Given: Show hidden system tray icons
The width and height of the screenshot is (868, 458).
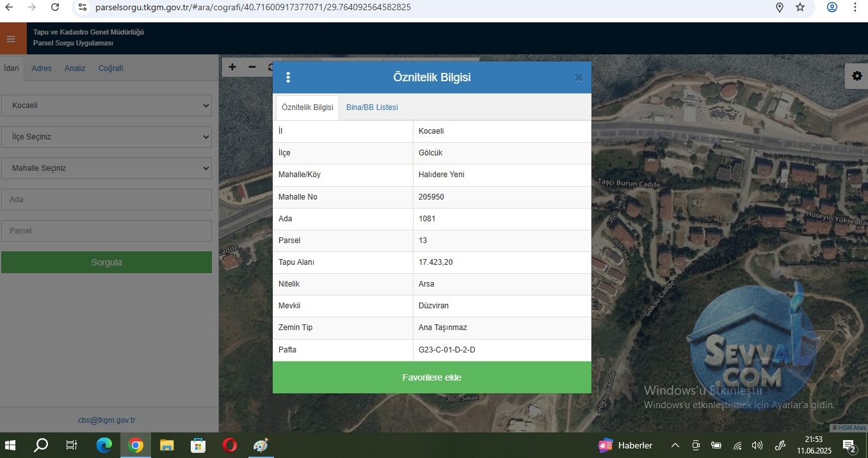Looking at the screenshot, I should pos(675,445).
